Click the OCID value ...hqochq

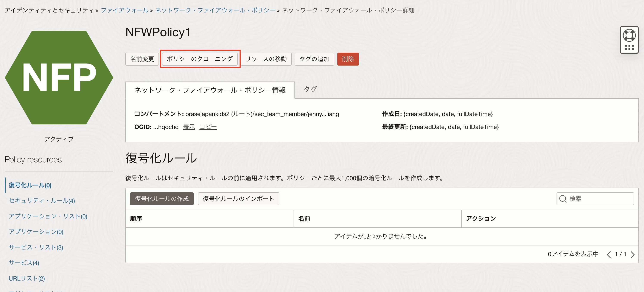pyautogui.click(x=166, y=127)
